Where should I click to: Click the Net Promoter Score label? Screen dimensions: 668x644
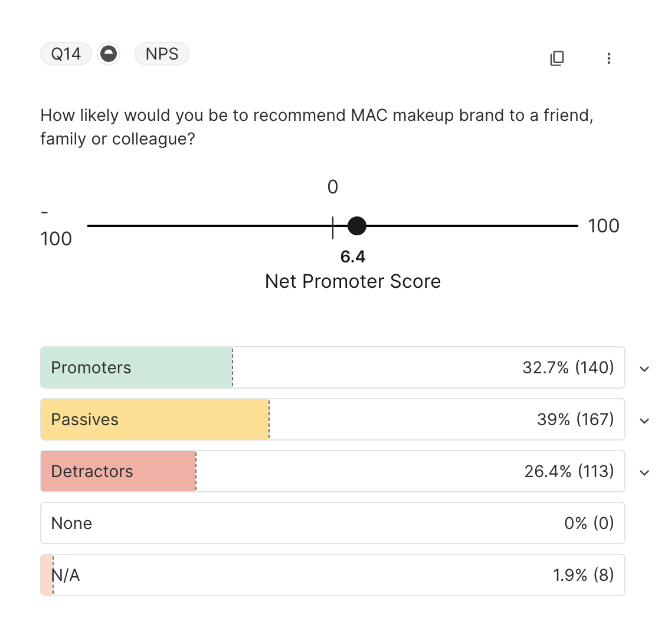(x=353, y=281)
